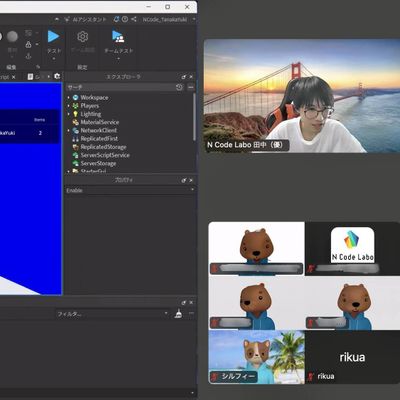Close the エクスプローラ panel
The width and height of the screenshot is (400, 400).
click(191, 77)
